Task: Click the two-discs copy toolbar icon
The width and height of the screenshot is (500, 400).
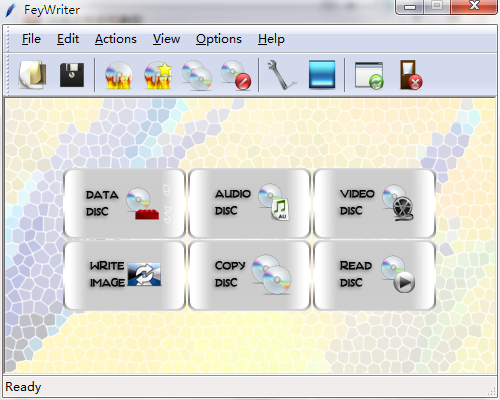Action: coord(197,75)
